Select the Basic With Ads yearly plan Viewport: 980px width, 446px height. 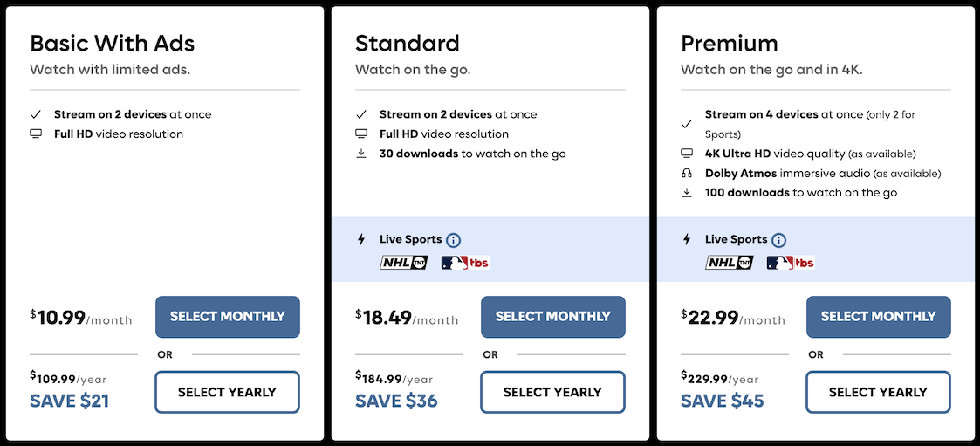pyautogui.click(x=227, y=392)
